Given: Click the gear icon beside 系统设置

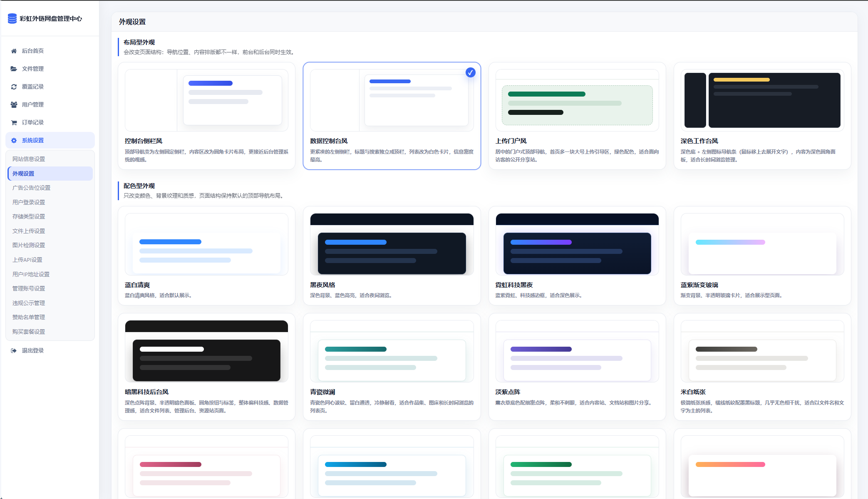Looking at the screenshot, I should 14,140.
